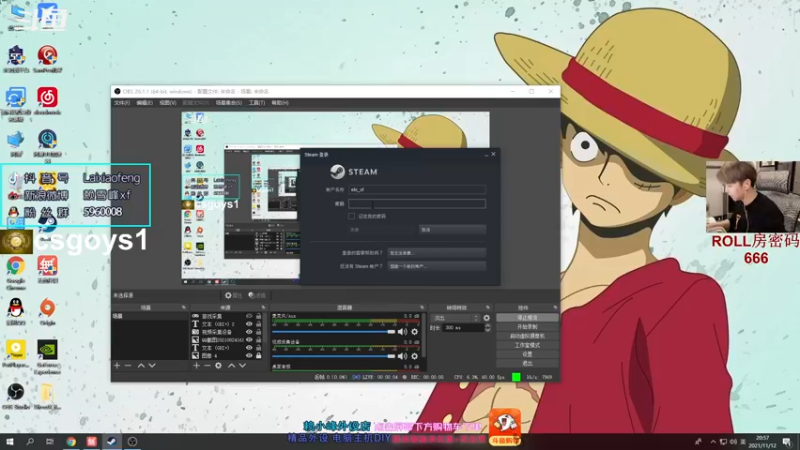Open taskbar search magnifier
This screenshot has width=800, height=450.
pyautogui.click(x=30, y=442)
